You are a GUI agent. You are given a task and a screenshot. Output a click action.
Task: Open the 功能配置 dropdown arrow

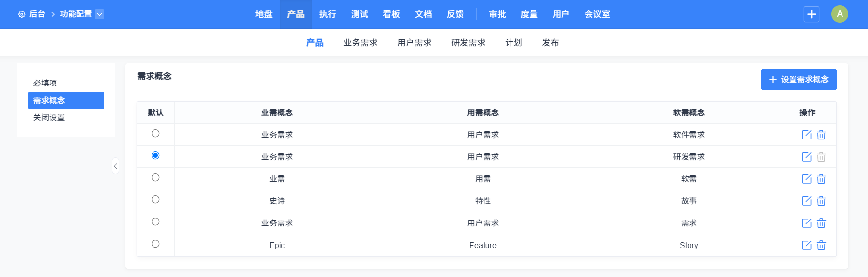tap(100, 14)
